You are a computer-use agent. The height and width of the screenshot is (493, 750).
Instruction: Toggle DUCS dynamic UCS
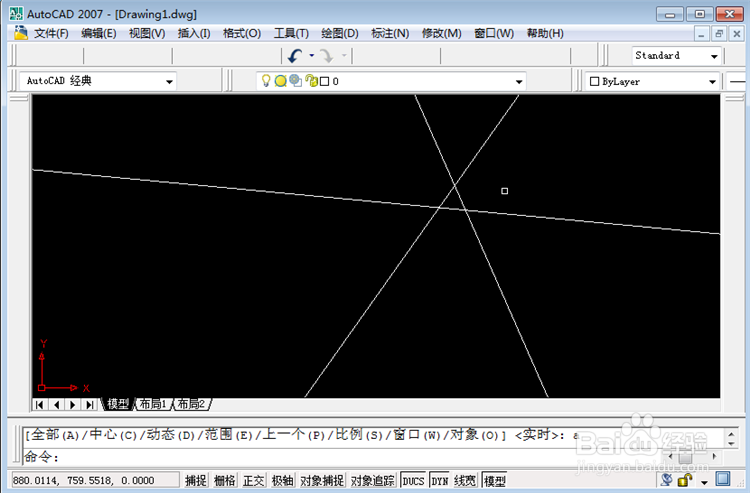pyautogui.click(x=413, y=481)
